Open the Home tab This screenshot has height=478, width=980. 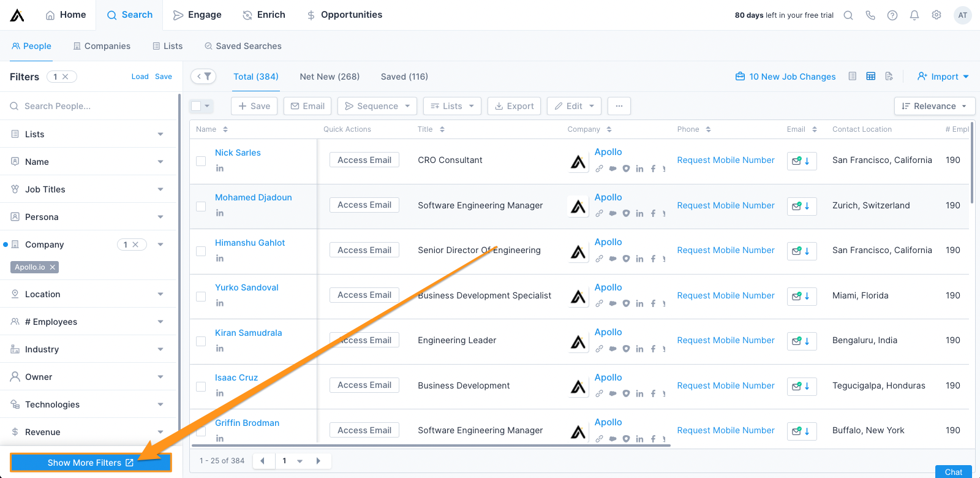66,15
